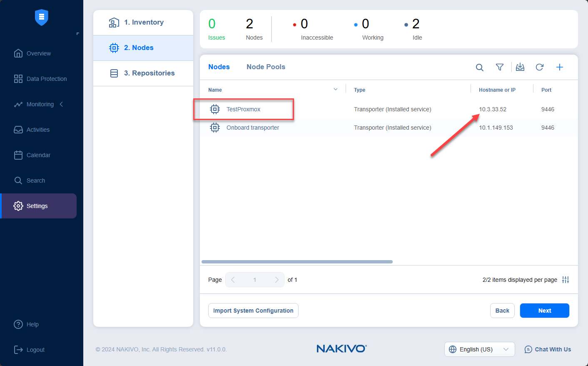Select IP address 10.1.149.153
The width and height of the screenshot is (588, 366).
pyautogui.click(x=496, y=128)
